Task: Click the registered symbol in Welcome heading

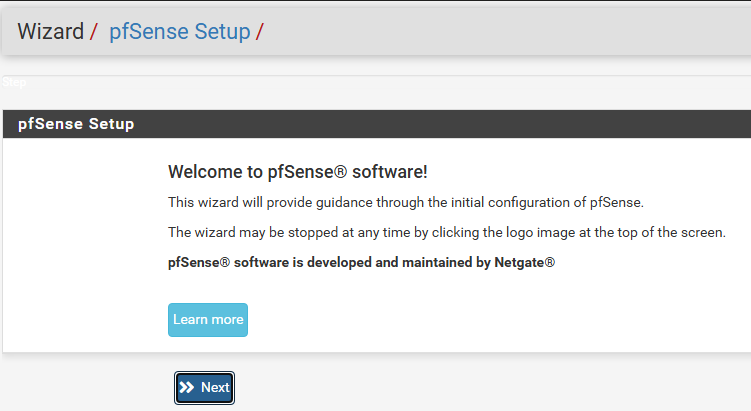Action: 341,171
